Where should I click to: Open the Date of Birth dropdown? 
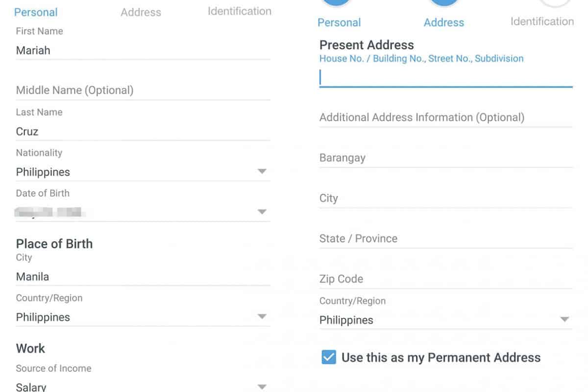click(262, 212)
